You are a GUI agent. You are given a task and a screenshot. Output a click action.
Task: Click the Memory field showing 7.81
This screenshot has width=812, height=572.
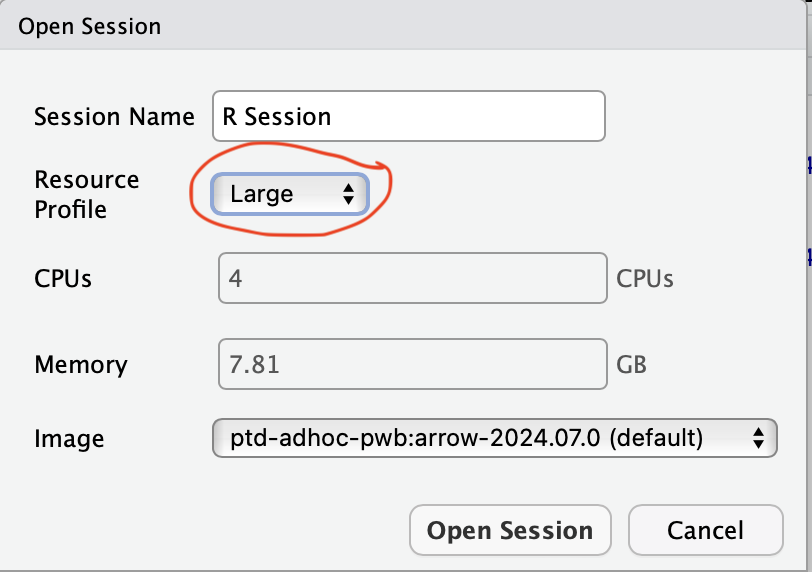412,364
